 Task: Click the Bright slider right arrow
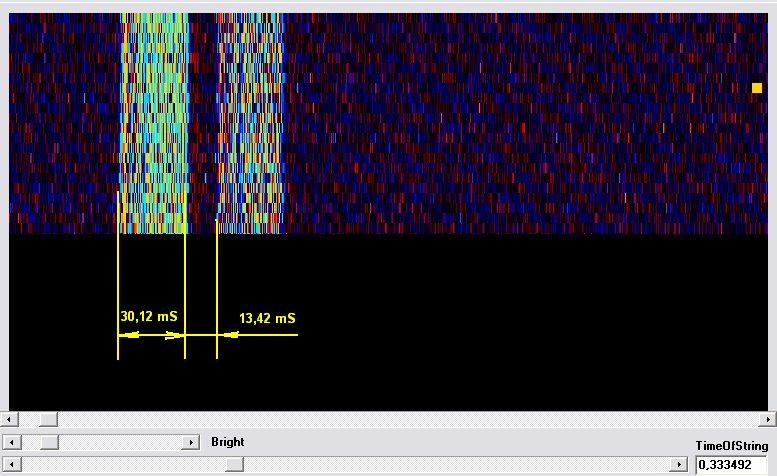[190, 442]
